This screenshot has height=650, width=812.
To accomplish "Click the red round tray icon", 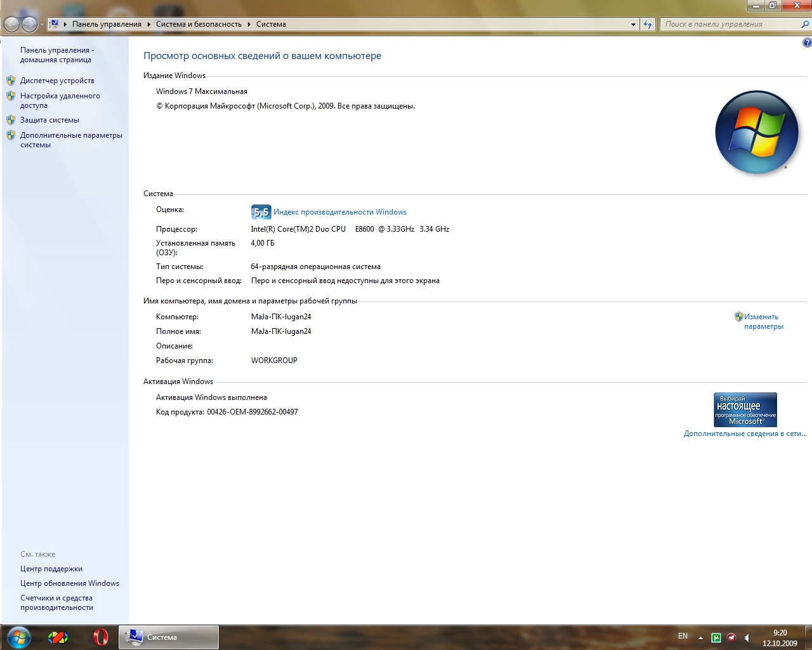I will (731, 638).
